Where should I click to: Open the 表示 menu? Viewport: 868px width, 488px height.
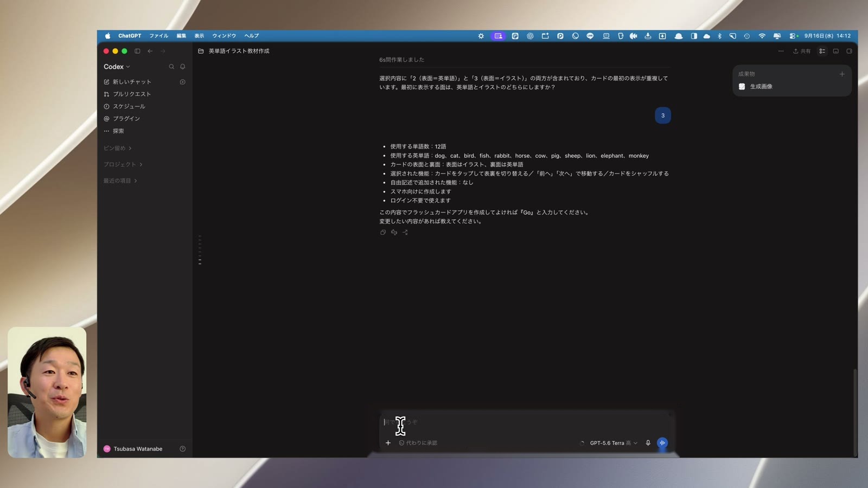199,36
